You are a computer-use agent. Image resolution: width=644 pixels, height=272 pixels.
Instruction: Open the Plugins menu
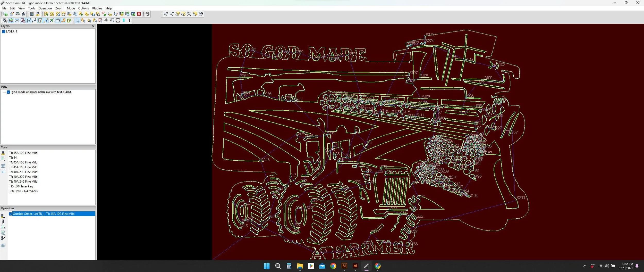pos(97,8)
